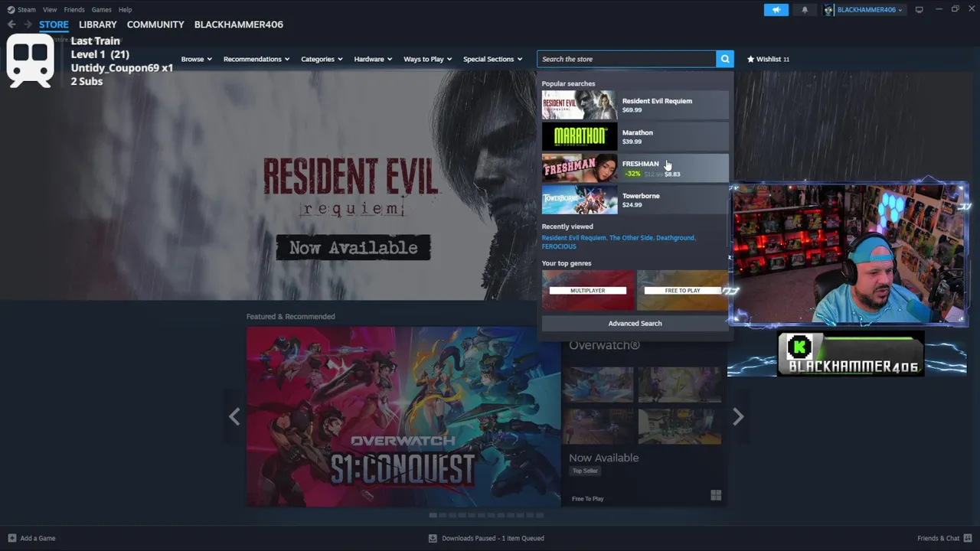Open the BLACKHAMMER406 profile tab
The height and width of the screenshot is (551, 980).
coord(239,24)
